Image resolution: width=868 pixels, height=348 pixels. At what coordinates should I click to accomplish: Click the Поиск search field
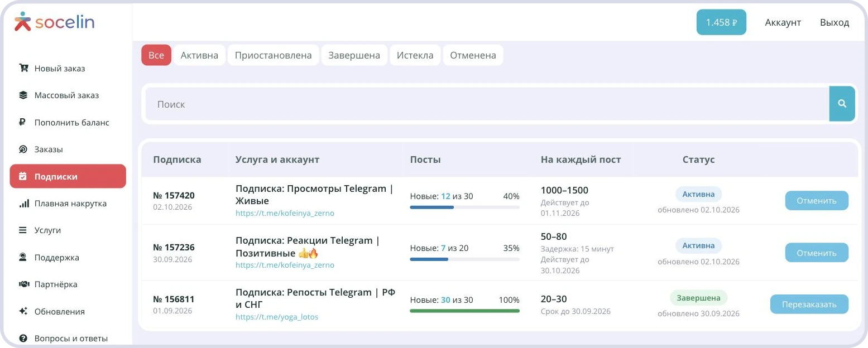point(487,104)
